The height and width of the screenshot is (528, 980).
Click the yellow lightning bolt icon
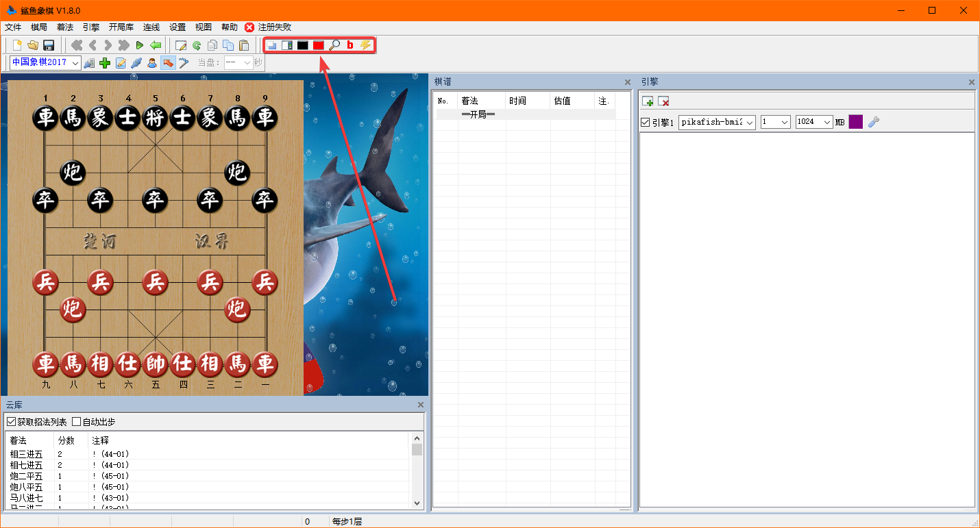point(366,45)
